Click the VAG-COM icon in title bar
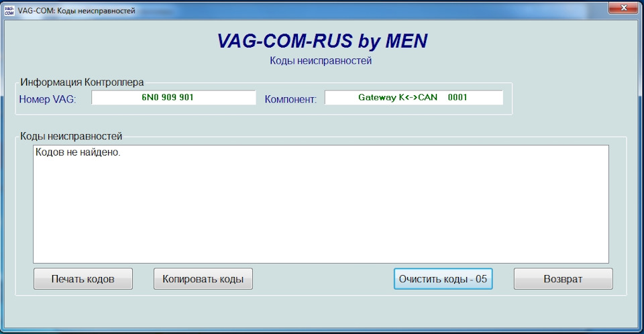This screenshot has width=644, height=334. tap(9, 11)
